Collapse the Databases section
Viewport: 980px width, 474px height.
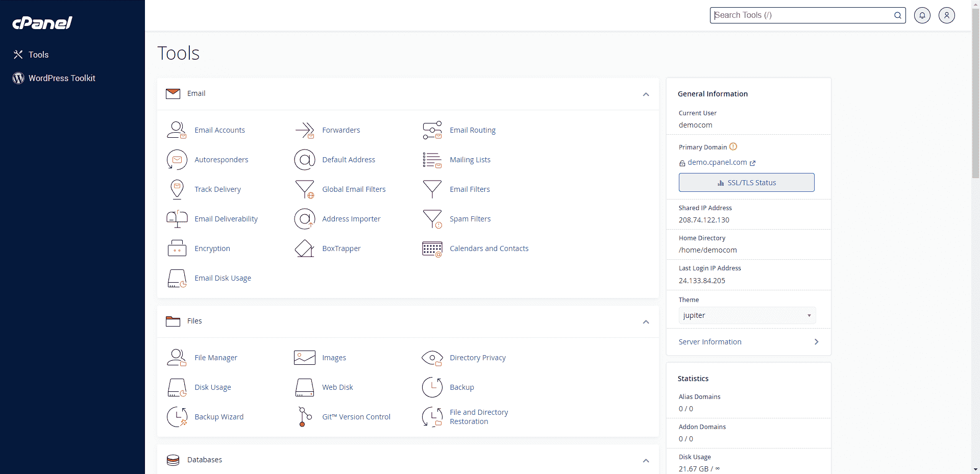(646, 461)
